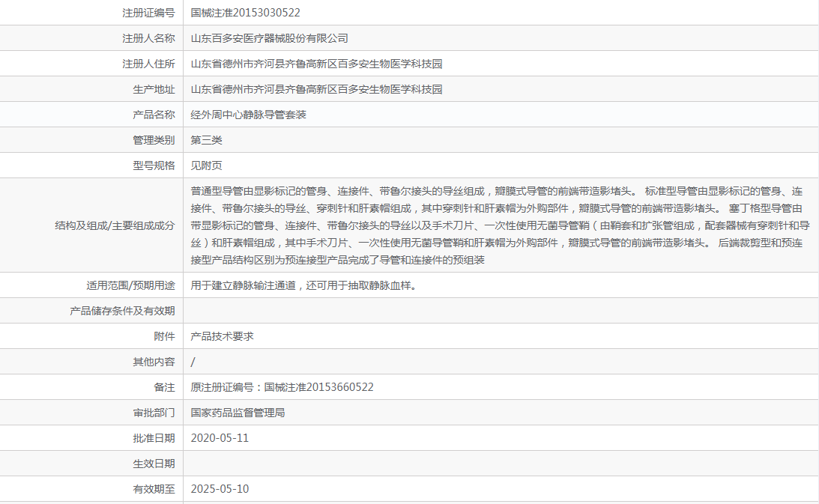Click the 产品名称 label
The height and width of the screenshot is (504, 819).
[154, 115]
